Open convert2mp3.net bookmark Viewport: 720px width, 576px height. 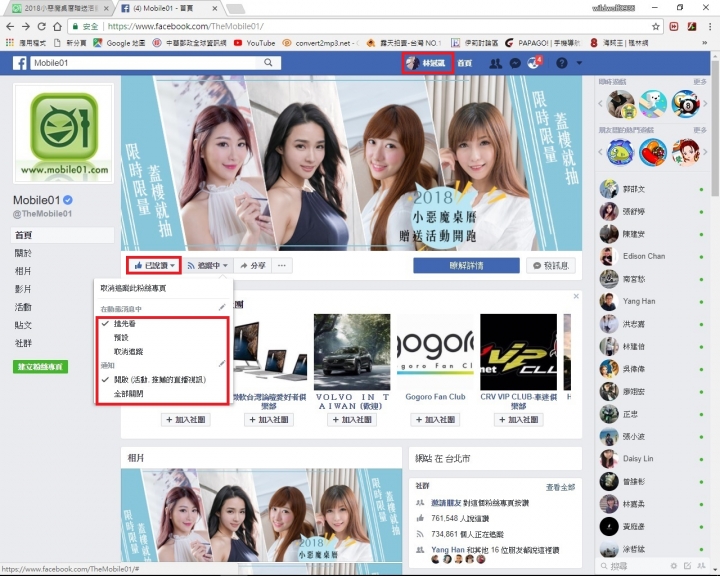click(x=320, y=43)
